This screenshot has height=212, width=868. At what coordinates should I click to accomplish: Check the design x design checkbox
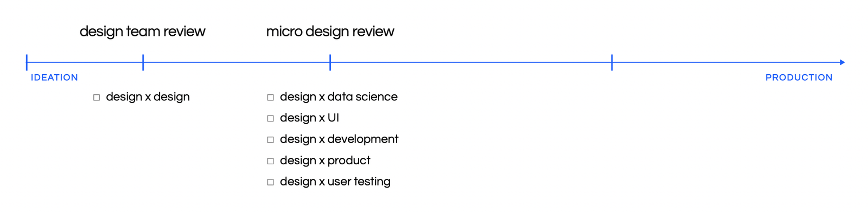click(97, 98)
